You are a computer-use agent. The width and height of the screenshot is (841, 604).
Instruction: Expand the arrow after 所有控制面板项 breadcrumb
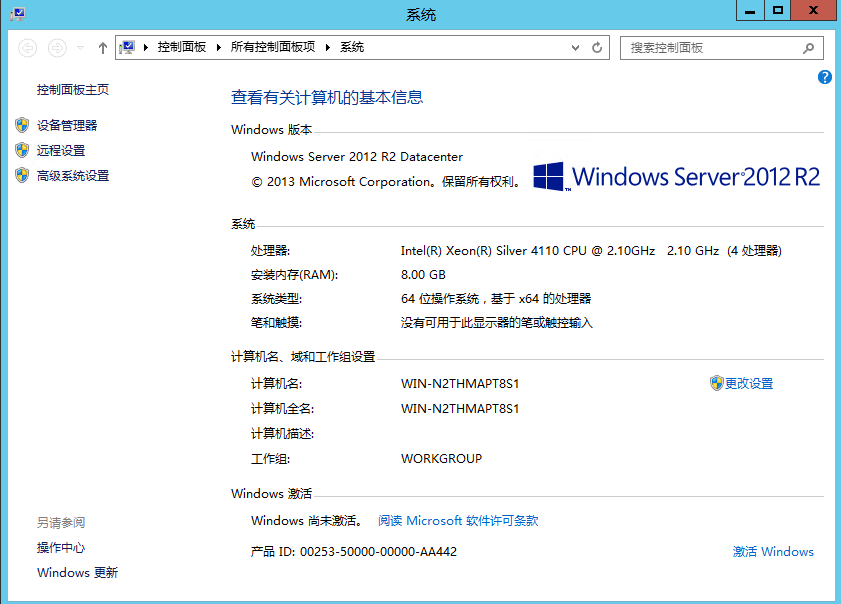[328, 47]
